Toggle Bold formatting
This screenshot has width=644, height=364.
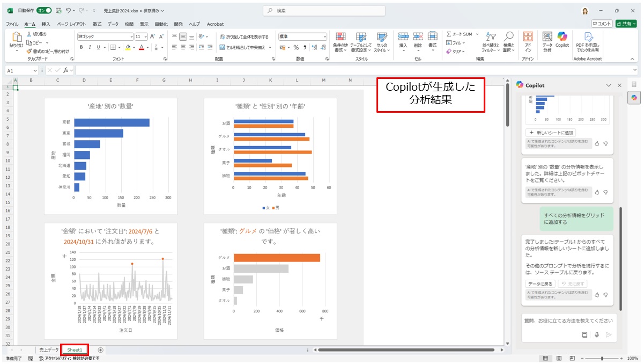82,47
